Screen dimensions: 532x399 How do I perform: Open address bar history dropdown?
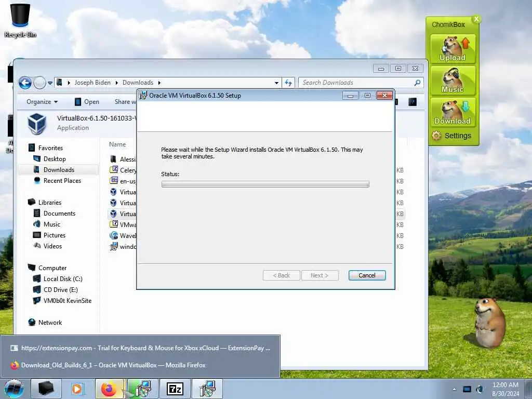click(276, 83)
